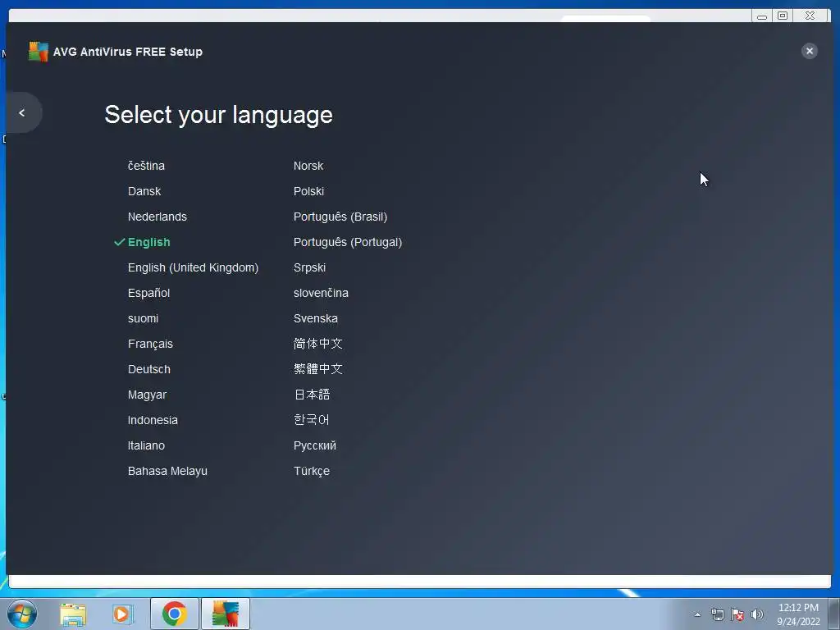Keep the checked English language option
This screenshot has height=630, width=840.
pos(149,242)
